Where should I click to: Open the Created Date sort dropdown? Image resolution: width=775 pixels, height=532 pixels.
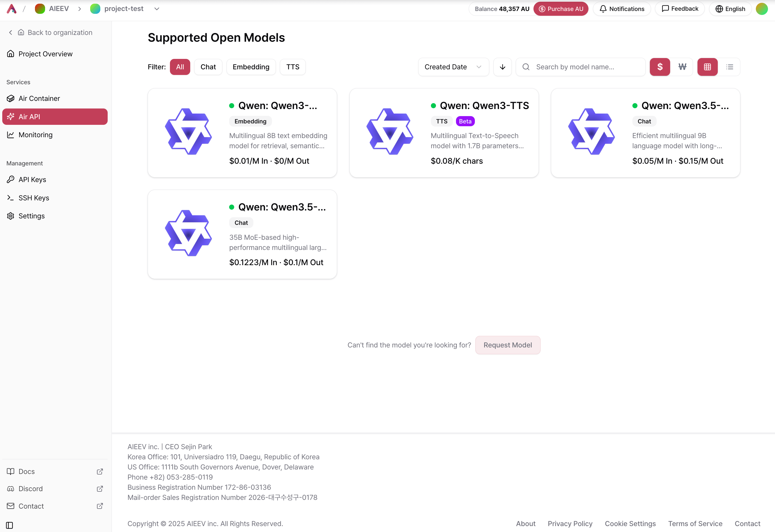(453, 67)
